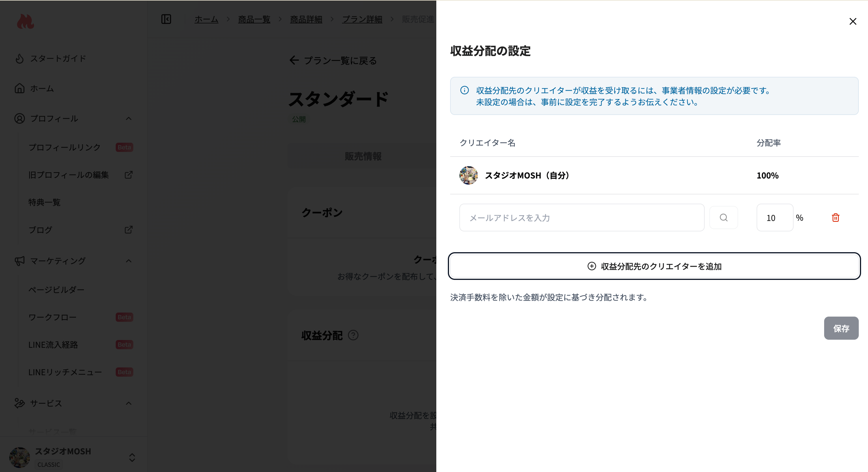
Task: Open account switcher arrows beside スタジオMOSH
Action: point(132,458)
